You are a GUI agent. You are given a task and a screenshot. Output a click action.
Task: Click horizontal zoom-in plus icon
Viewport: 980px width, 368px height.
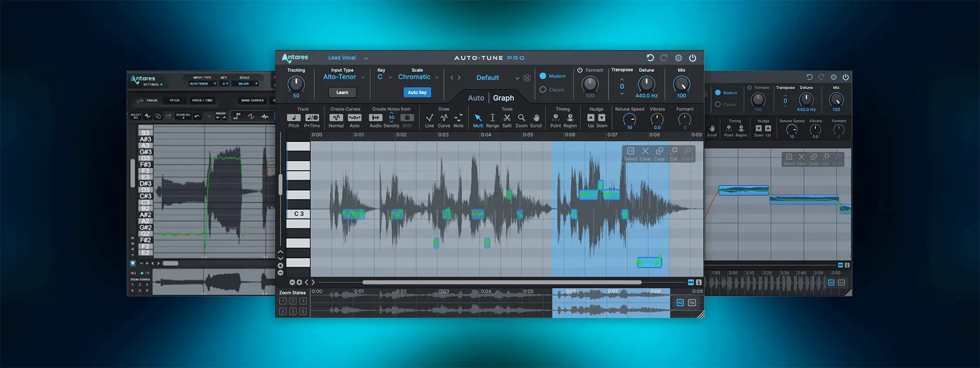pos(299,283)
